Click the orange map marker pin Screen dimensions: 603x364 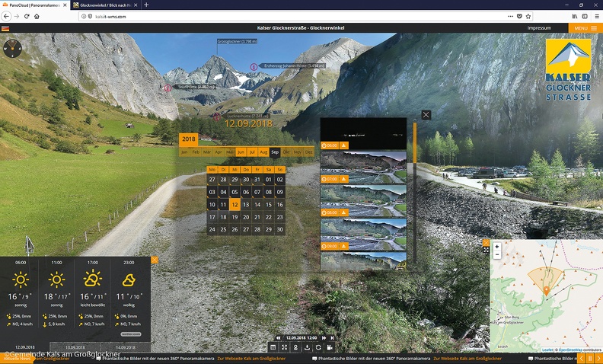pos(546,290)
